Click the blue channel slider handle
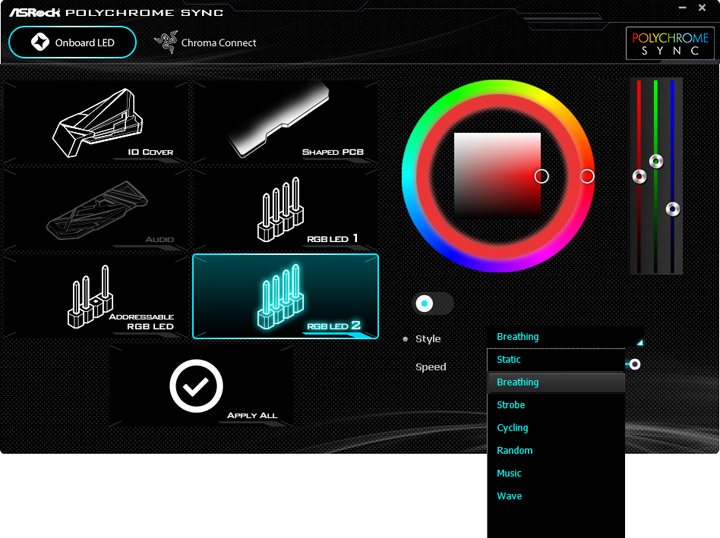The image size is (720, 538). click(x=673, y=209)
